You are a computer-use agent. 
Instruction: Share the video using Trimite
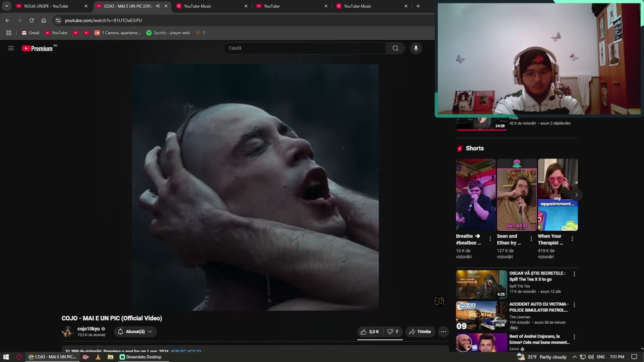pos(420,332)
